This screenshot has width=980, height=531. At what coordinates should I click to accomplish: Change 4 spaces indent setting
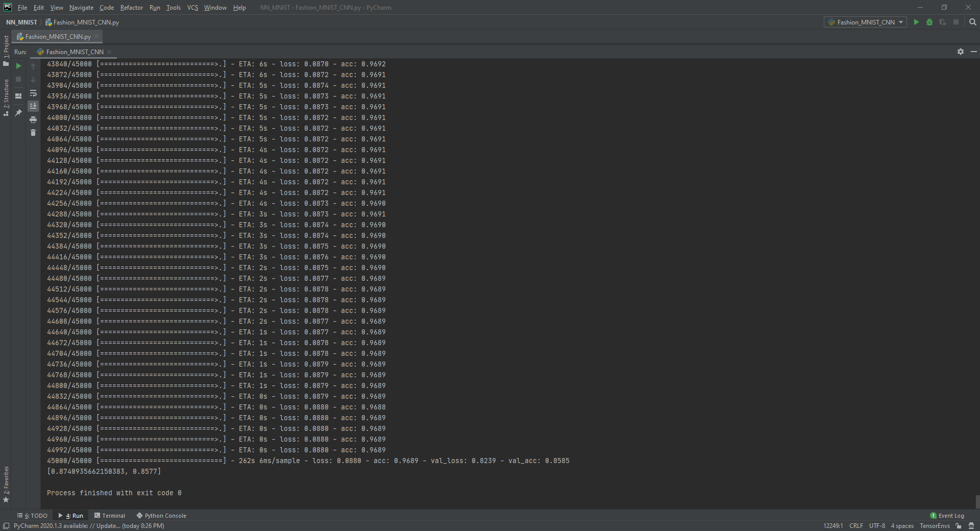pos(902,526)
